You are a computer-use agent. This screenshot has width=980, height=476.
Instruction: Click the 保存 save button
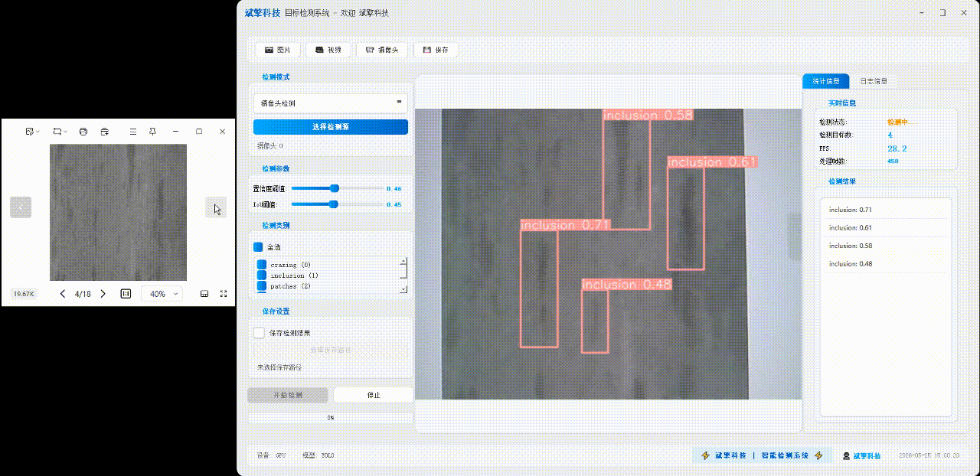436,50
